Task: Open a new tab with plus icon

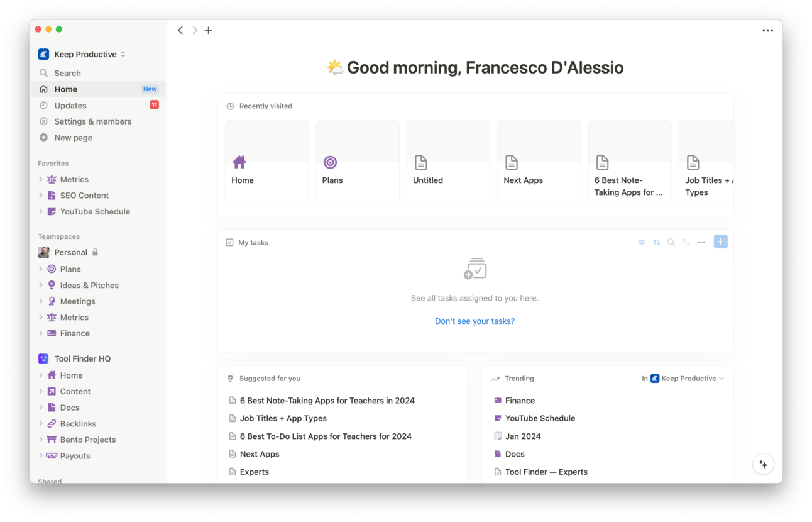Action: click(209, 30)
